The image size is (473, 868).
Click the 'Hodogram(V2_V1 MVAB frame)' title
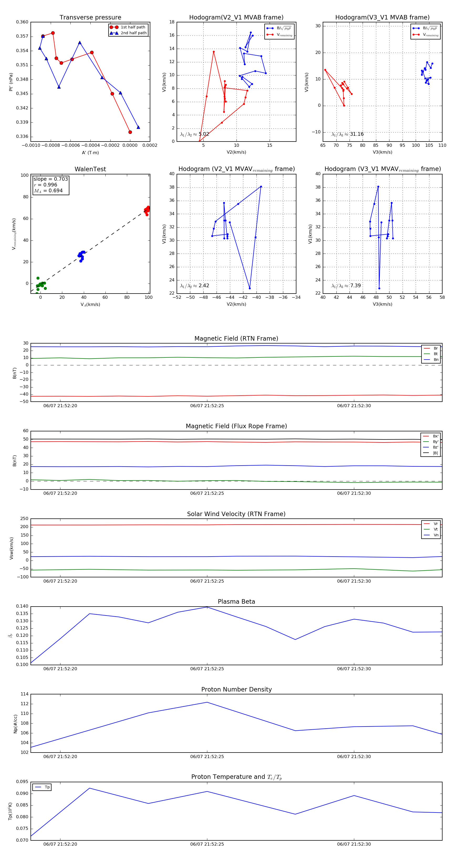point(236,18)
